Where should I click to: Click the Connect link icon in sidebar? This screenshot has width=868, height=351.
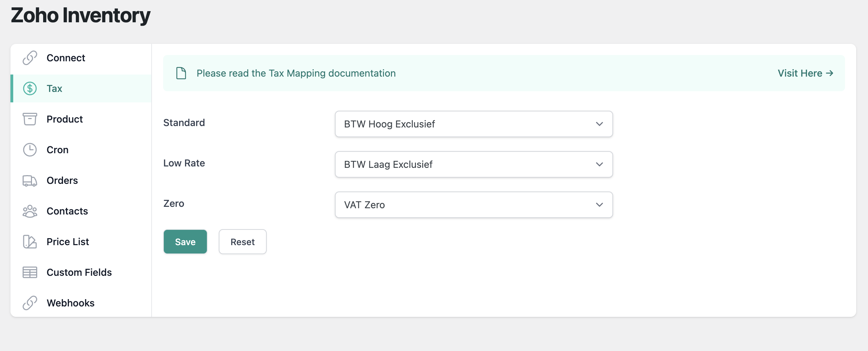tap(30, 58)
